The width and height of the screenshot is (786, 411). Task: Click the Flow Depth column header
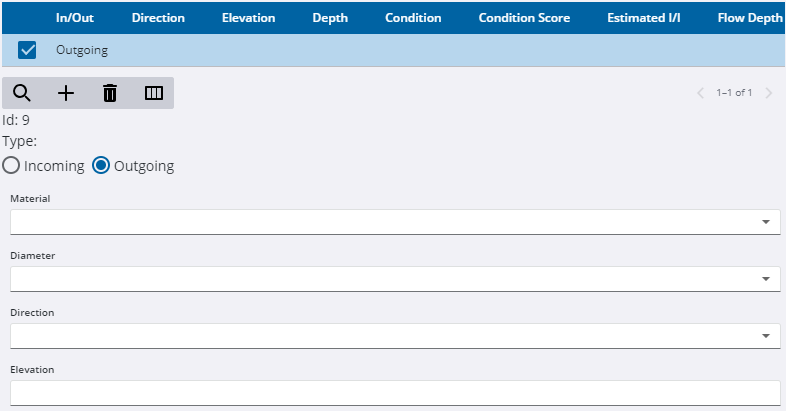(x=750, y=18)
